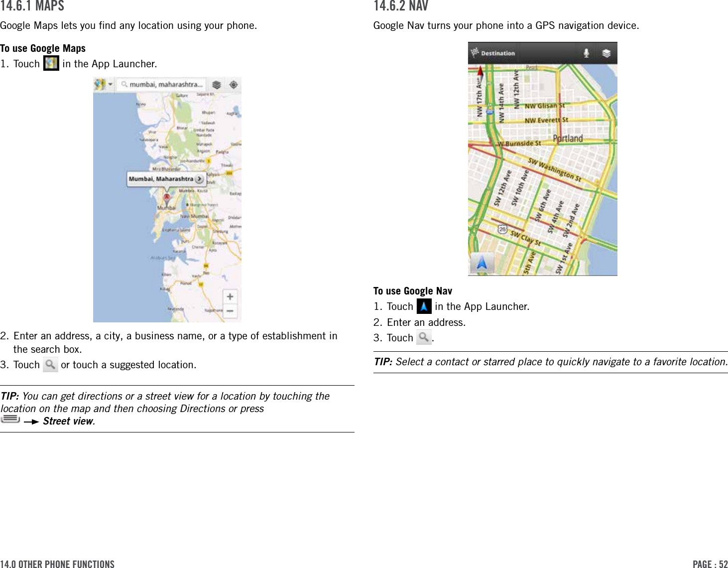Click the magnifier search icon in Maps step 3
The width and height of the screenshot is (728, 568).
(x=50, y=365)
